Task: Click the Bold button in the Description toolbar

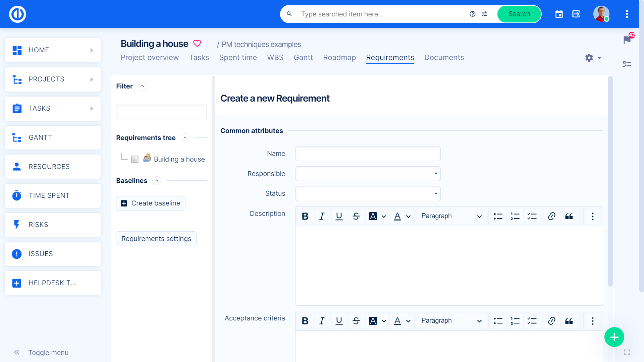Action: click(305, 216)
